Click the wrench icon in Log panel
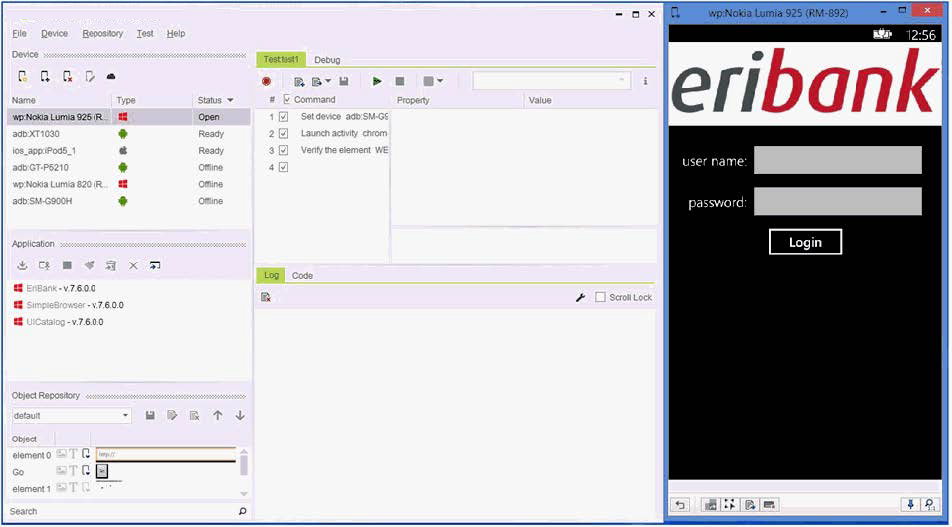The image size is (952, 527). (x=580, y=297)
